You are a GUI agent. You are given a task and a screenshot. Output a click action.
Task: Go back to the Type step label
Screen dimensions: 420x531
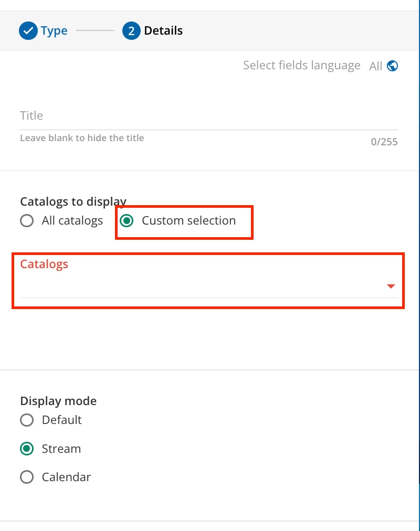coord(54,31)
